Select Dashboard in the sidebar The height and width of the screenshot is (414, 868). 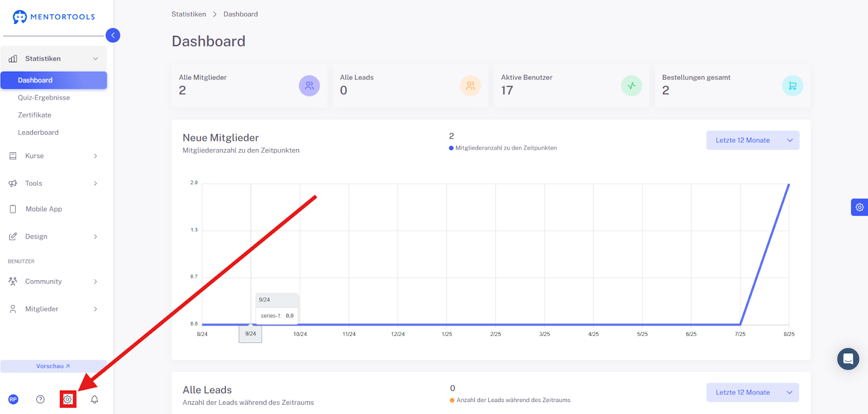coord(54,80)
